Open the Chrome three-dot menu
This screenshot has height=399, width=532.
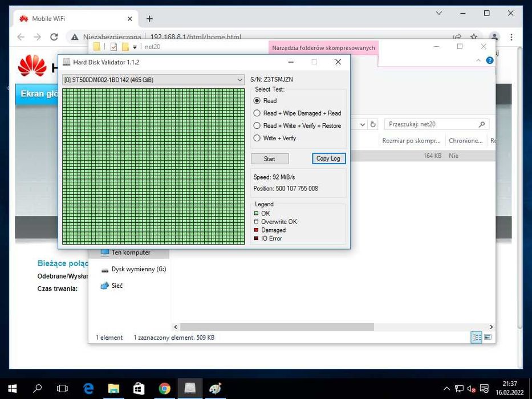coord(511,36)
